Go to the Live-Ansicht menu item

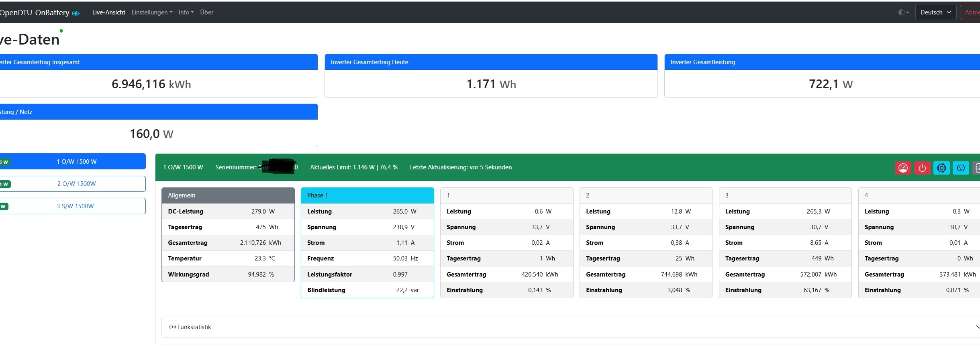[x=109, y=12]
